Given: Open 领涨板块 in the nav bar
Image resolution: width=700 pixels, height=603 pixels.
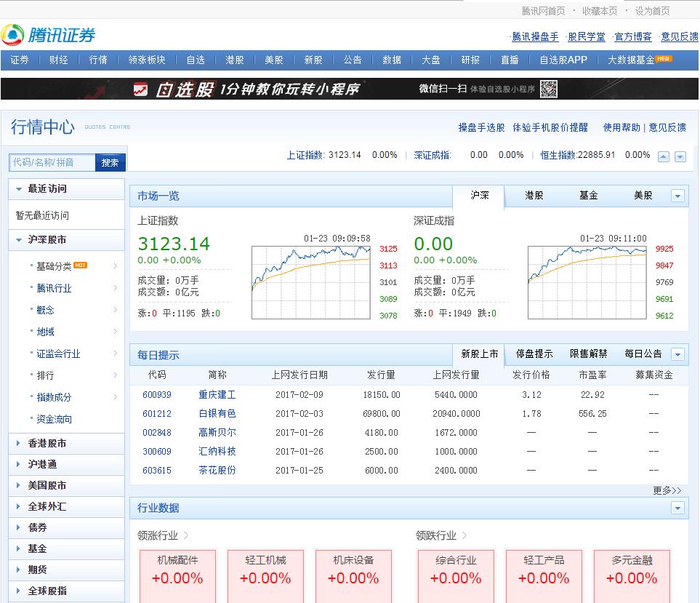Looking at the screenshot, I should [147, 60].
